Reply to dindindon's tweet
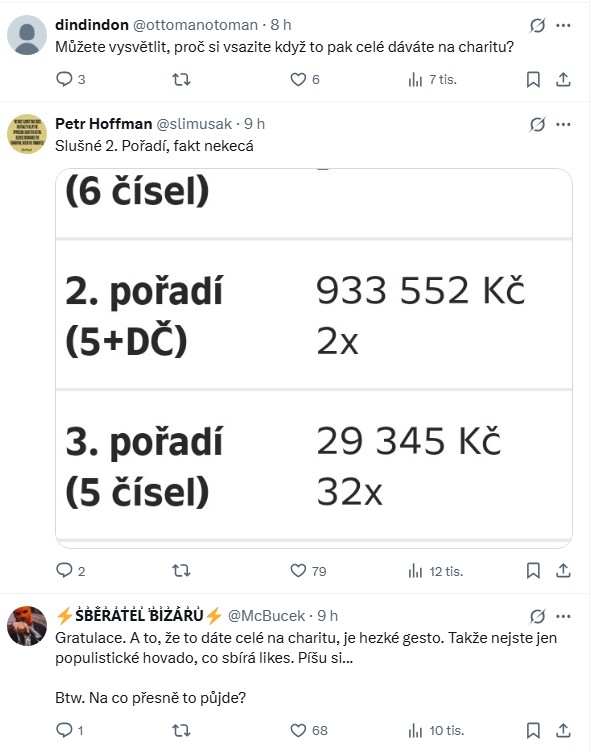The width and height of the screenshot is (605, 752). click(65, 79)
